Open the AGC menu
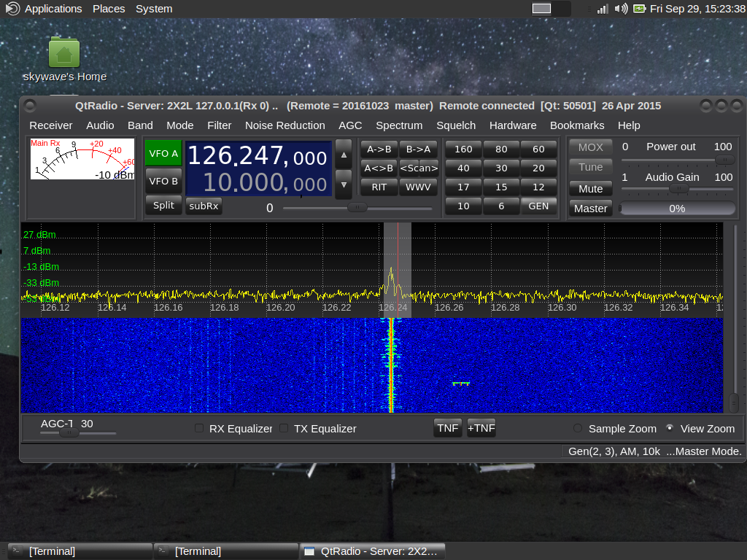The image size is (747, 560). [350, 125]
